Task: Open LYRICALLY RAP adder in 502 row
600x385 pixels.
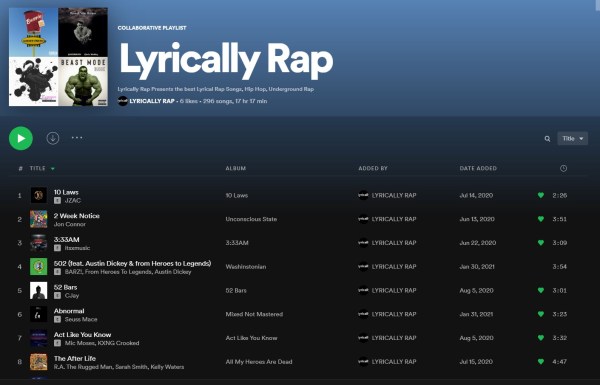Action: point(394,266)
